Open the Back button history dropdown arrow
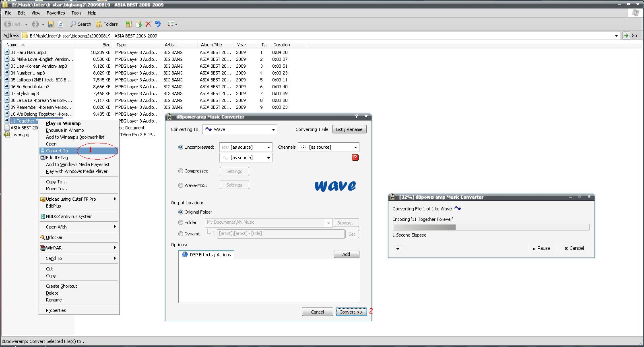The width and height of the screenshot is (644, 347). [26, 24]
